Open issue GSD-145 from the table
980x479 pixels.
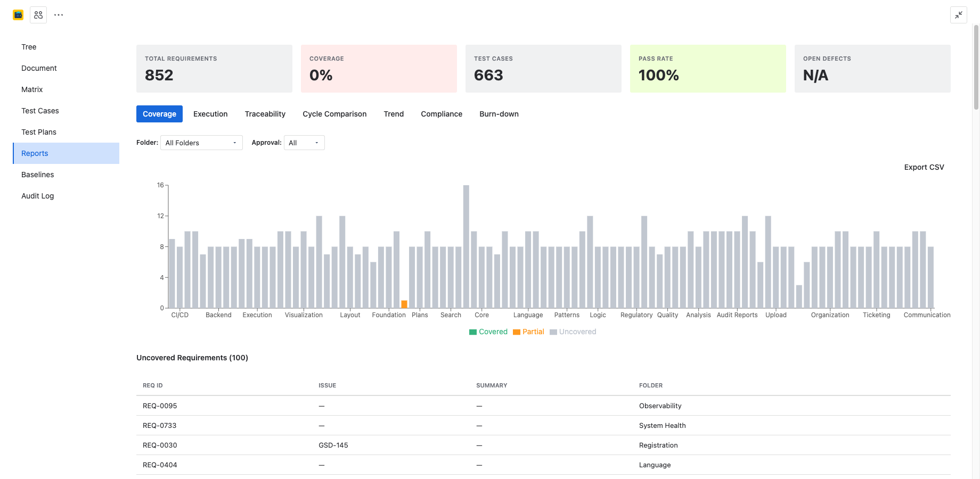click(333, 445)
